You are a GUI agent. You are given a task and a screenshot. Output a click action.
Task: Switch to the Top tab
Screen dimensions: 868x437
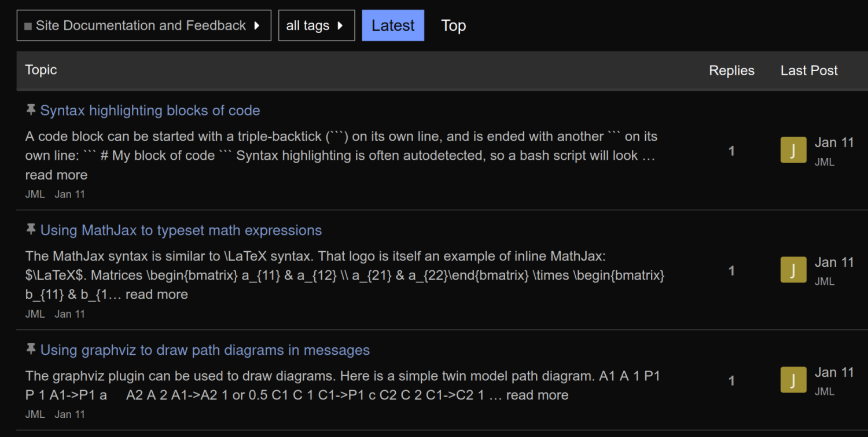coord(454,25)
